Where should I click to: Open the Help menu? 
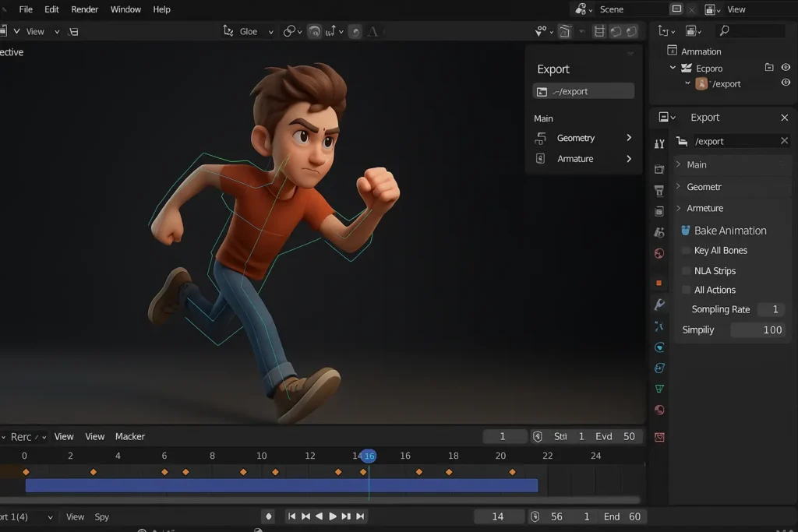pyautogui.click(x=162, y=9)
